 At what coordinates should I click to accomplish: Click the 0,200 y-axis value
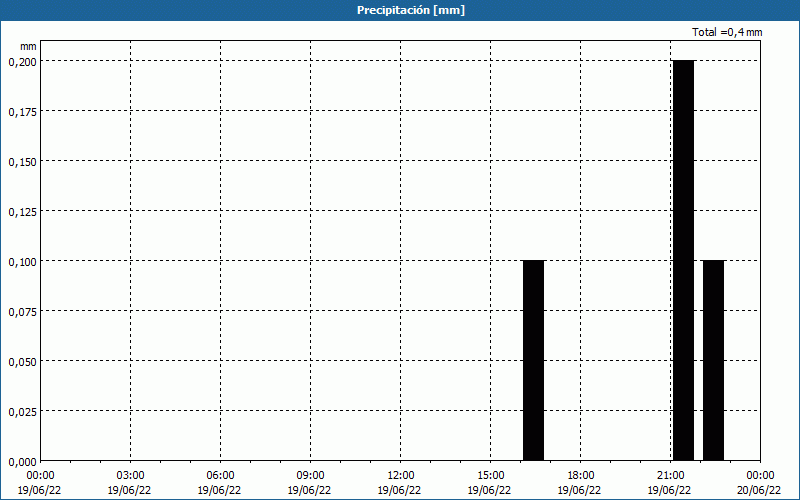pos(22,62)
